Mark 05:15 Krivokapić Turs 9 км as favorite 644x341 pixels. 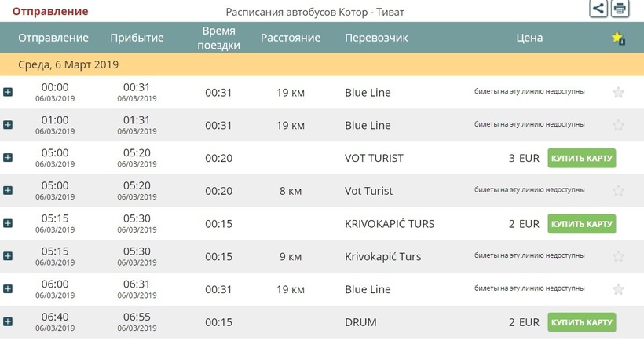click(x=618, y=257)
